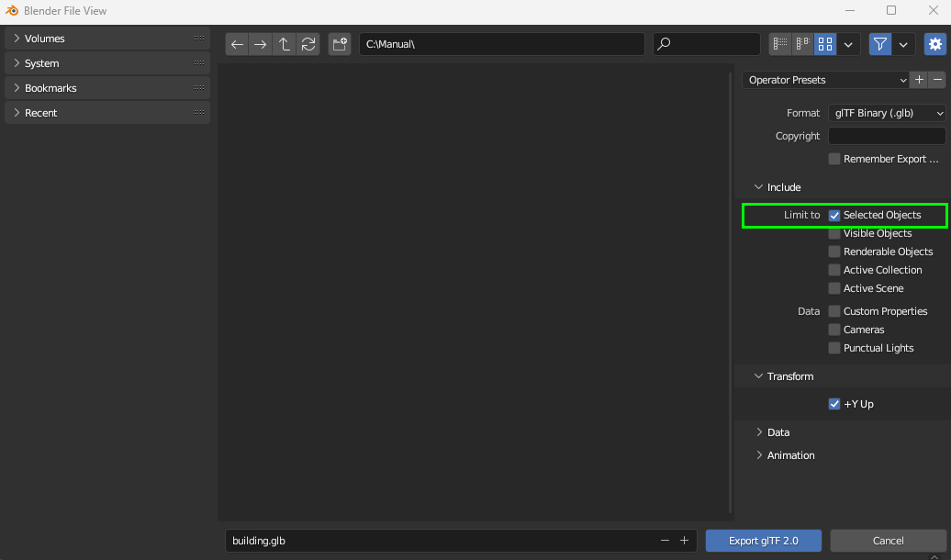This screenshot has width=951, height=560.
Task: Switch to thumbnail display mode
Action: coord(824,43)
